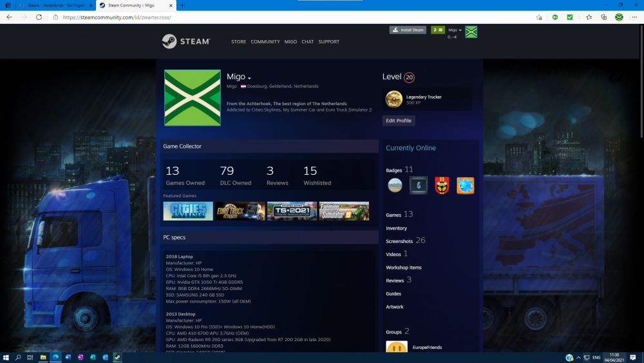Screen dimensions: 644x363
Task: Open the Guides link
Action: click(393, 293)
